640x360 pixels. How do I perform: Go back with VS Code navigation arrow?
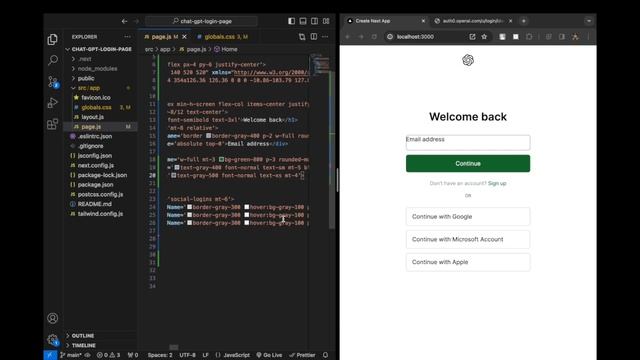124,21
